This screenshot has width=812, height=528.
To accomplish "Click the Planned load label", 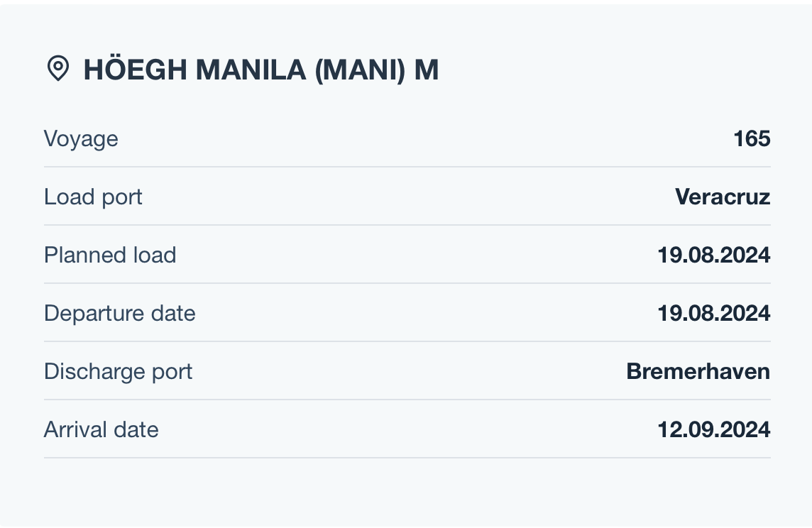I will [x=110, y=255].
